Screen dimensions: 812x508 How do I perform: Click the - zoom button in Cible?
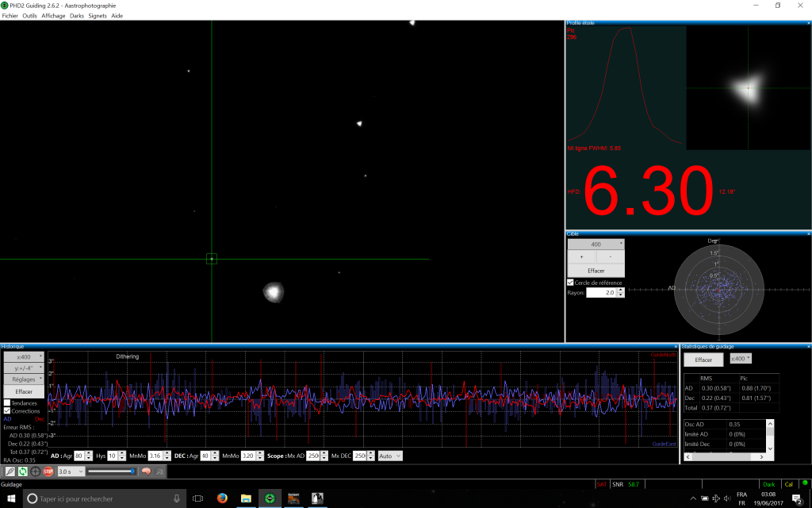coord(611,256)
